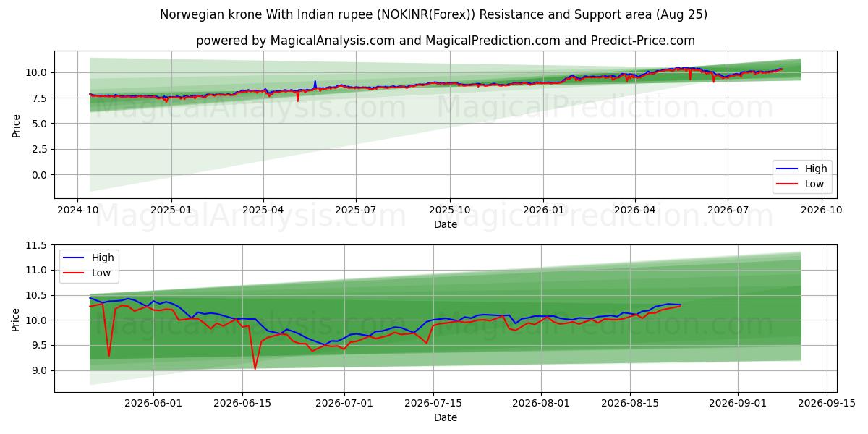This screenshot has height=434, width=868.
Task: Click 'High' in the bottom chart legend
Action: point(103,258)
